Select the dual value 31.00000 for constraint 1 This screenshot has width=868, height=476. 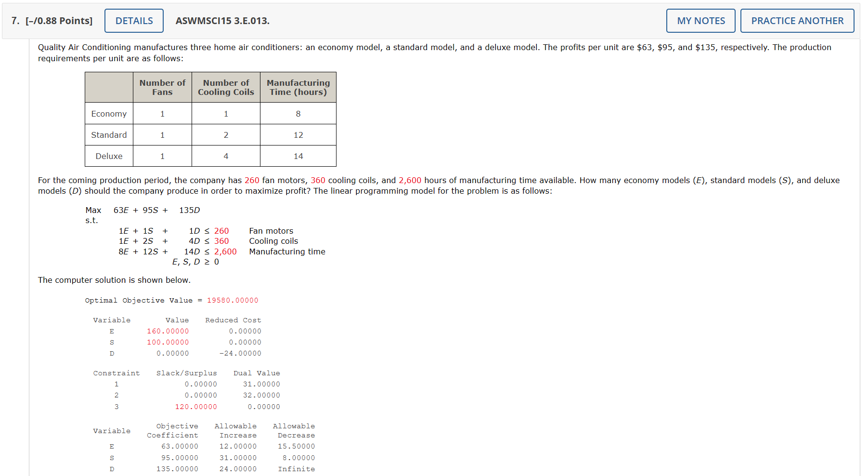(x=261, y=384)
